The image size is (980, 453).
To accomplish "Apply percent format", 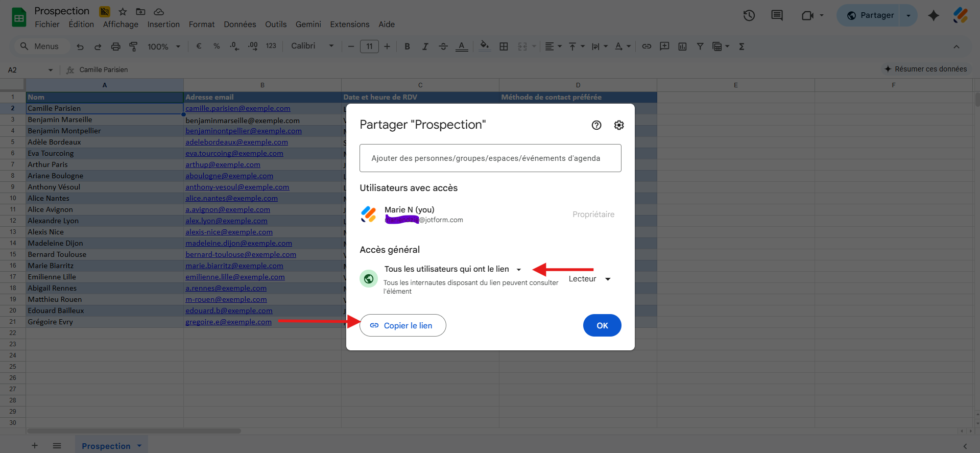I will click(217, 46).
